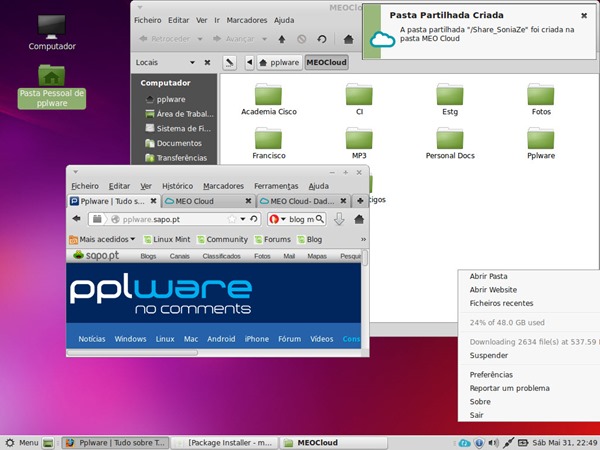This screenshot has height=450, width=600.
Task: Reload the page in Firefox address bar
Action: pyautogui.click(x=254, y=219)
